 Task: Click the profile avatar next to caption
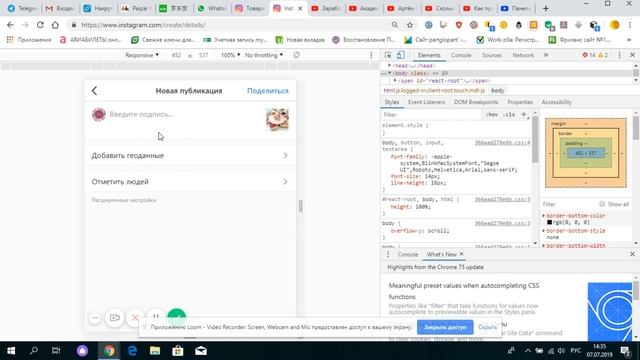click(x=99, y=115)
